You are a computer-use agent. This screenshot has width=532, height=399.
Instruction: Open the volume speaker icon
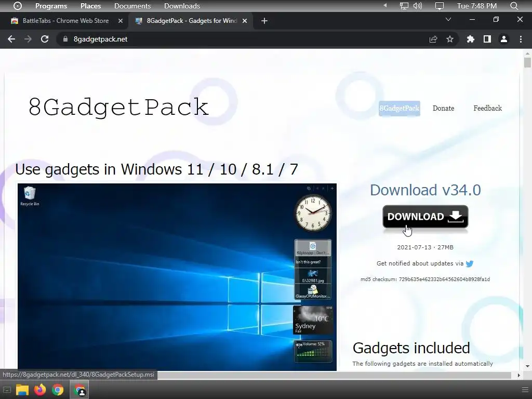[x=417, y=6]
